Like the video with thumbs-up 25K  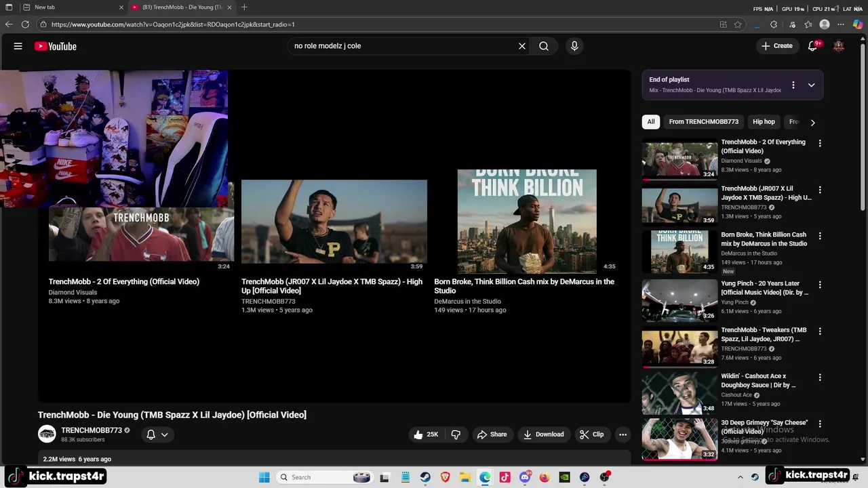point(426,434)
